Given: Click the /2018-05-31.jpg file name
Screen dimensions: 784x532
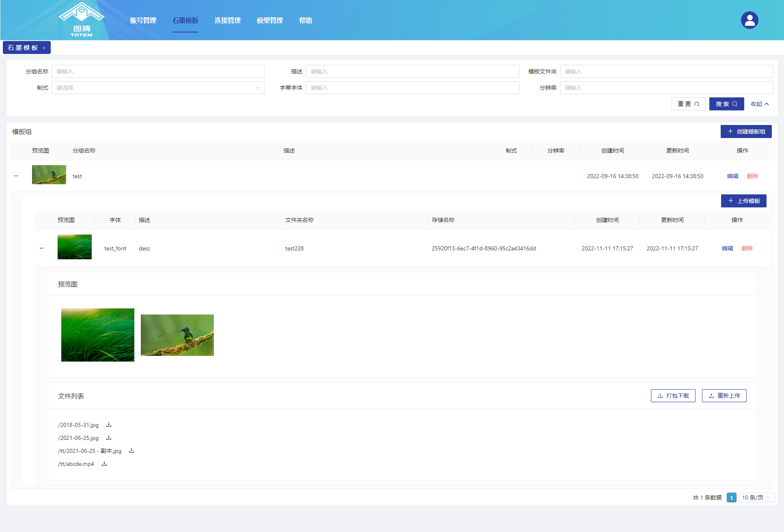Looking at the screenshot, I should (x=78, y=425).
